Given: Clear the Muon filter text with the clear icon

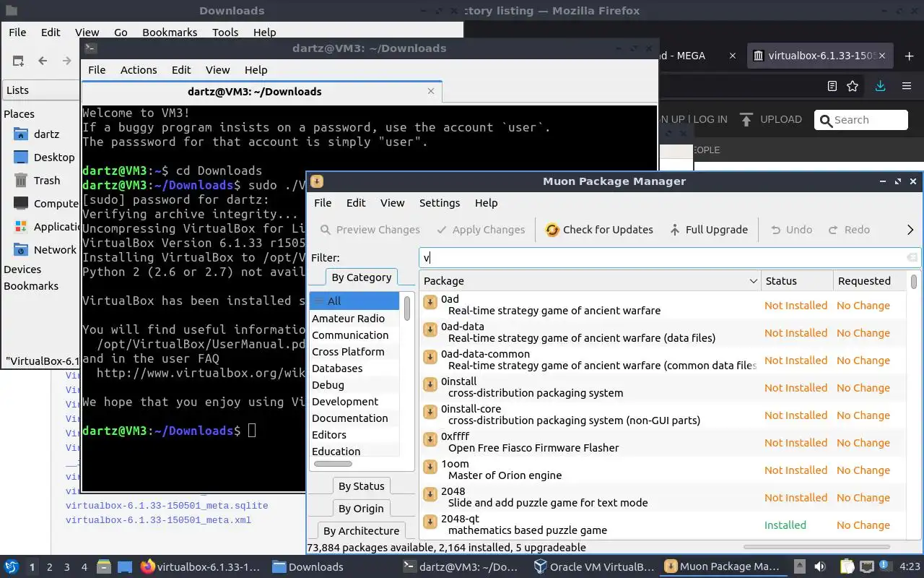Looking at the screenshot, I should [912, 258].
